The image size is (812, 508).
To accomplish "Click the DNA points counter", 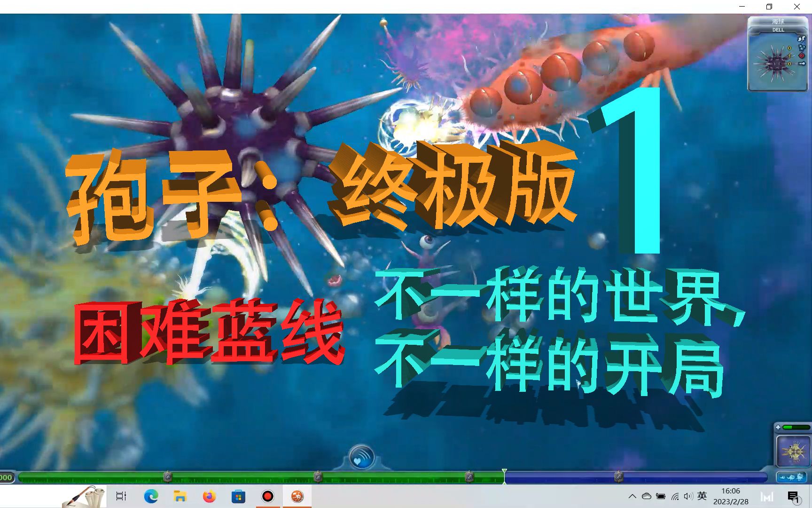I will [7, 477].
